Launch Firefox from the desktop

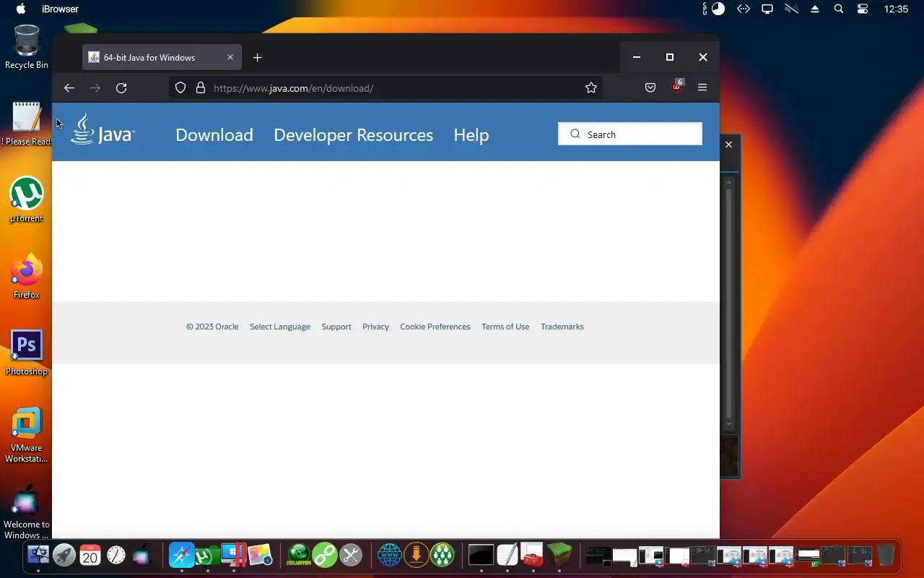tap(27, 277)
